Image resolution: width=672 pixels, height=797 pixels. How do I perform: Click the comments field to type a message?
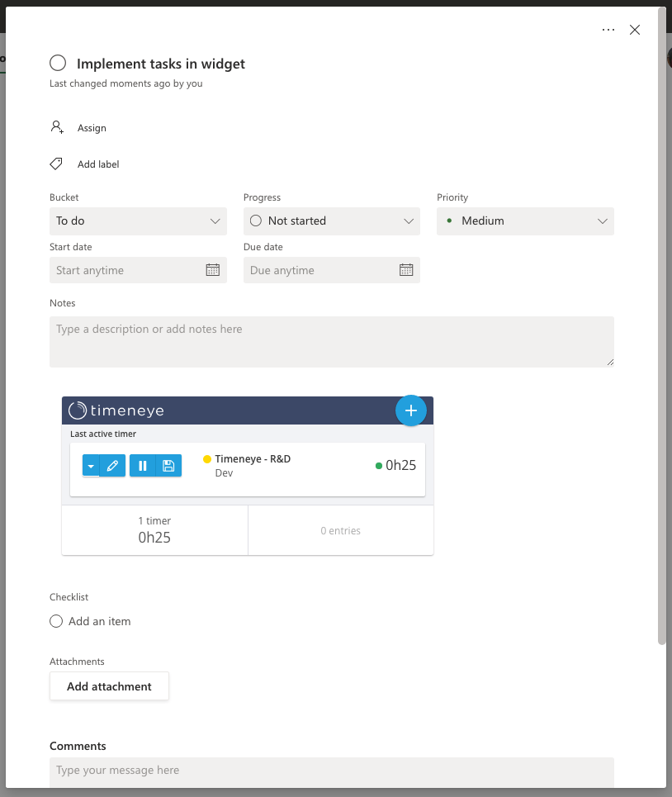[x=331, y=769]
